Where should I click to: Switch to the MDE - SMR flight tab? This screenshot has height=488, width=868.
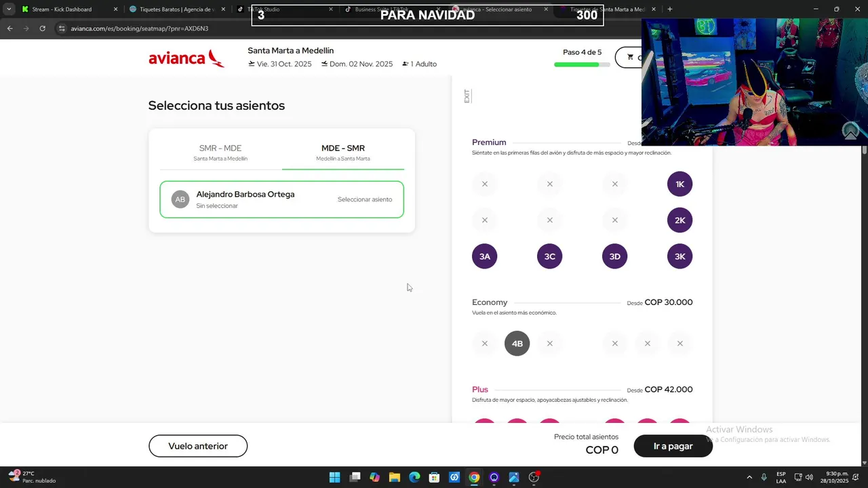pos(343,152)
